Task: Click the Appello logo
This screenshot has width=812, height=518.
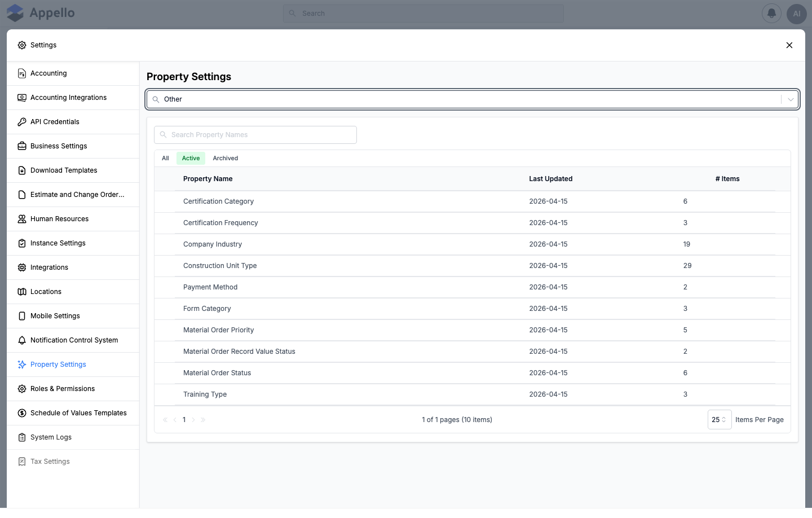Action: (x=41, y=13)
